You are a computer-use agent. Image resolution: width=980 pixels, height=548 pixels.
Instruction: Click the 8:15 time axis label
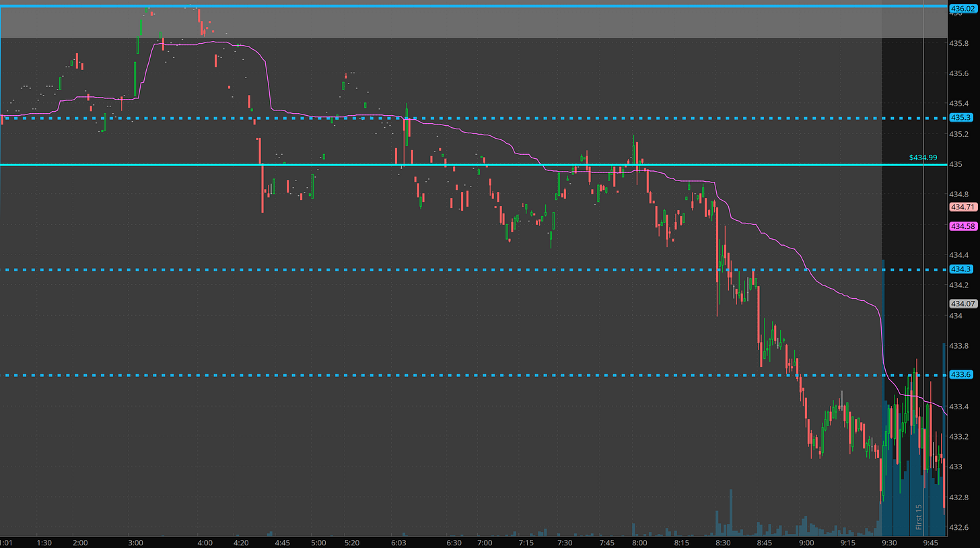click(x=681, y=542)
